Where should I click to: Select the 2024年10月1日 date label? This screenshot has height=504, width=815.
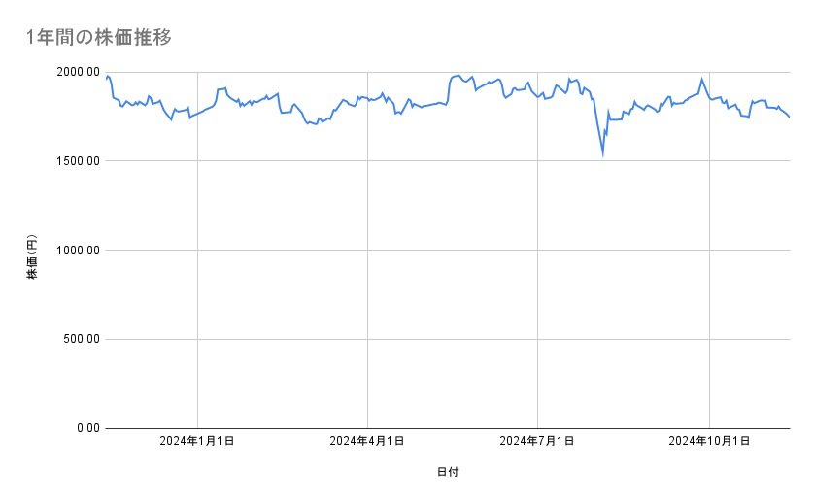click(x=709, y=441)
